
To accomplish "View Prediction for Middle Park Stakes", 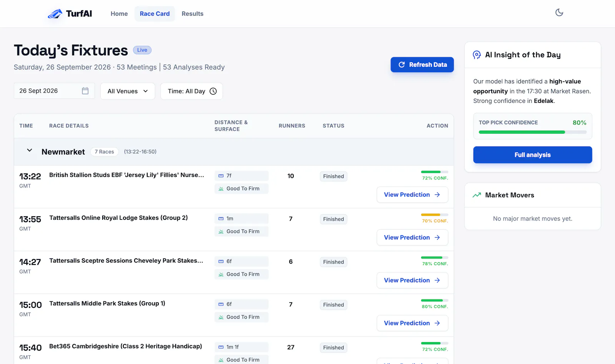I will point(412,323).
